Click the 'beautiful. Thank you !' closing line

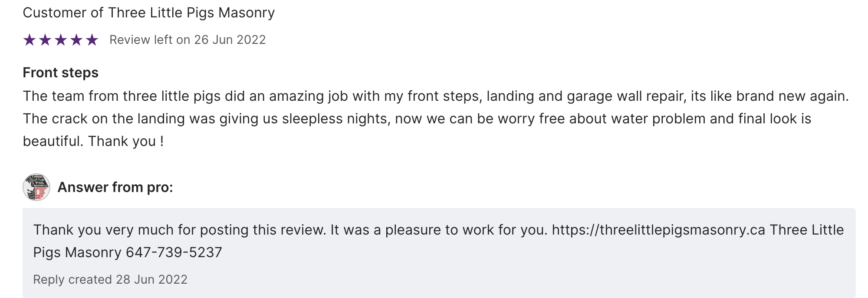tap(93, 141)
